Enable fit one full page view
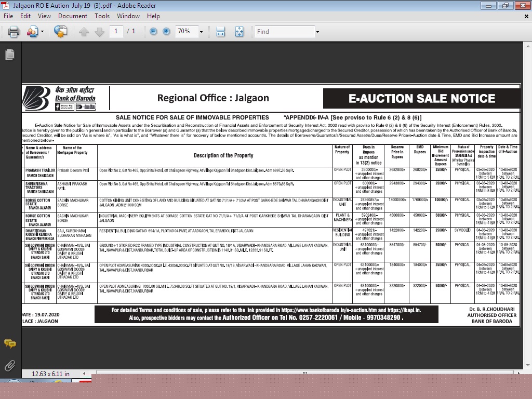The height and width of the screenshot is (399, 532). tap(239, 32)
